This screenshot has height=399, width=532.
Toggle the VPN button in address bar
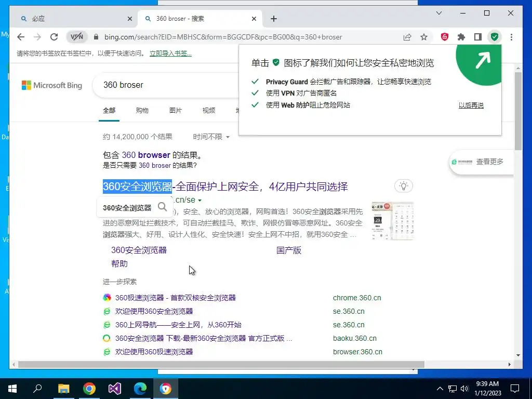coord(77,37)
